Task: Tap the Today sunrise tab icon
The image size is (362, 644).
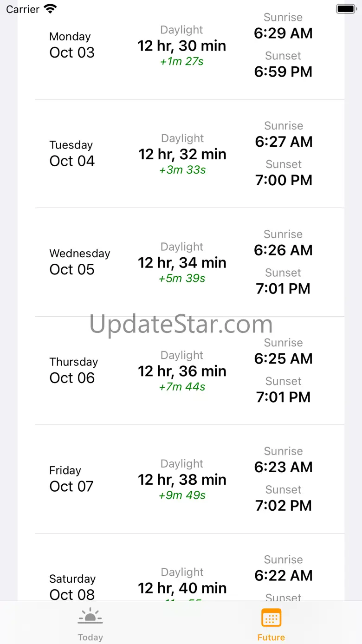Action: (90, 617)
